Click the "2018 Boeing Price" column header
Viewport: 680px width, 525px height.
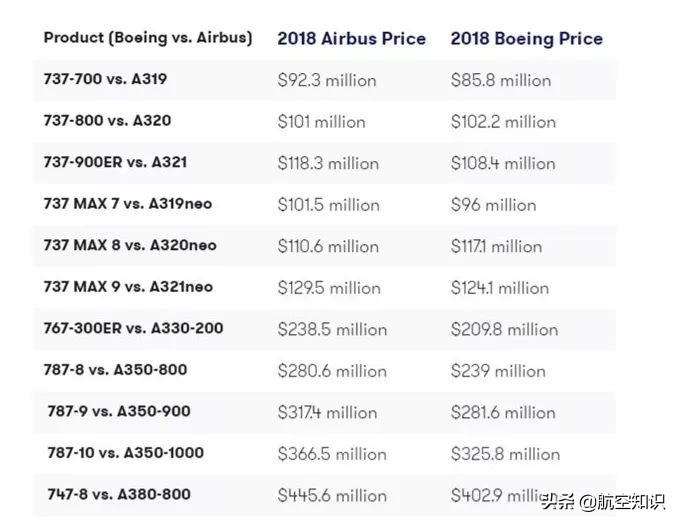coord(526,39)
